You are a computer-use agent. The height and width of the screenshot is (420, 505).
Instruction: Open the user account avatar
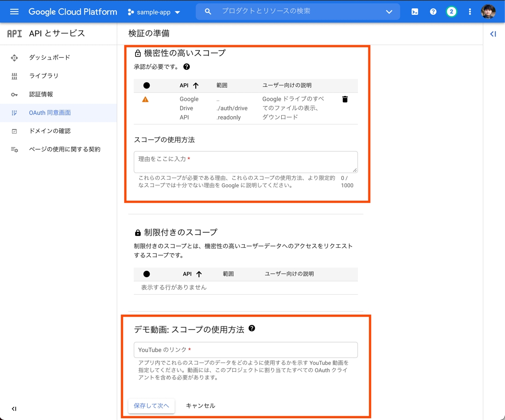488,12
